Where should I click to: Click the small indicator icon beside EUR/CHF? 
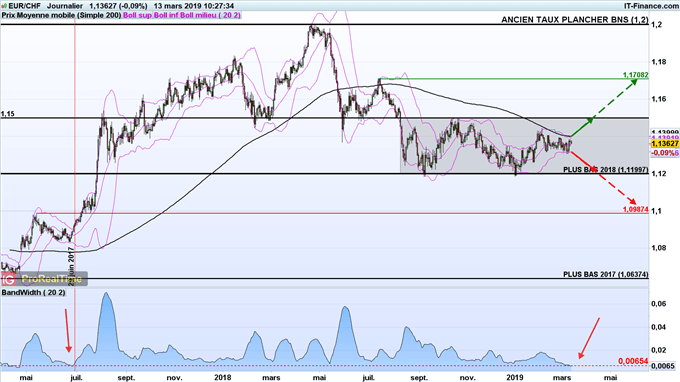click(x=4, y=6)
